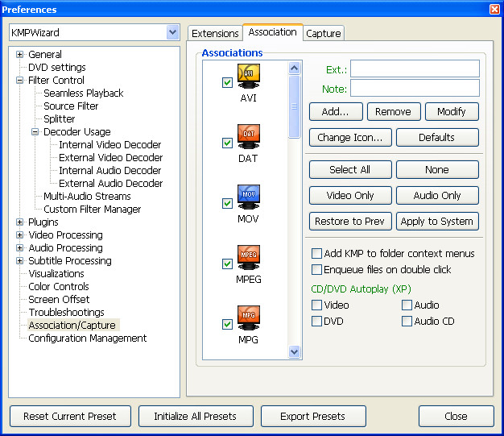This screenshot has height=436, width=504.
Task: Click the scroll down arrow in associations list
Action: tap(294, 351)
